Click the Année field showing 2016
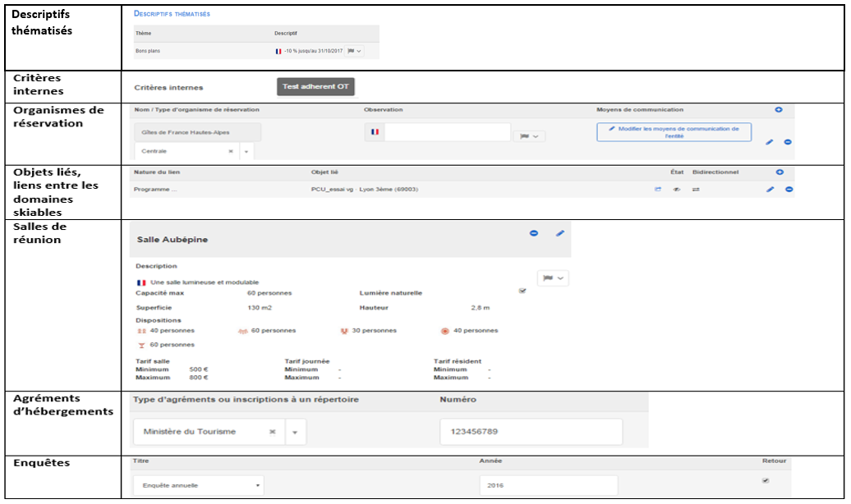 [549, 486]
